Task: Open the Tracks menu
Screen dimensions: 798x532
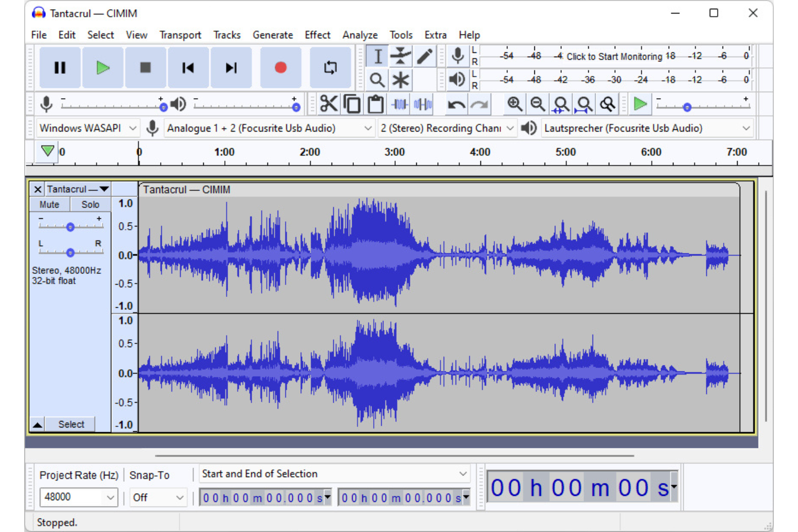Action: (227, 35)
